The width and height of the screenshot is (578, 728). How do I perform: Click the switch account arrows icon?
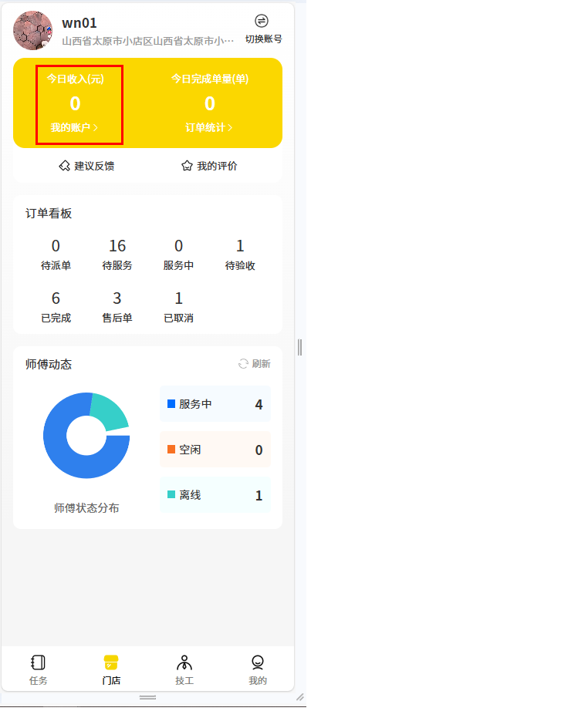click(262, 21)
